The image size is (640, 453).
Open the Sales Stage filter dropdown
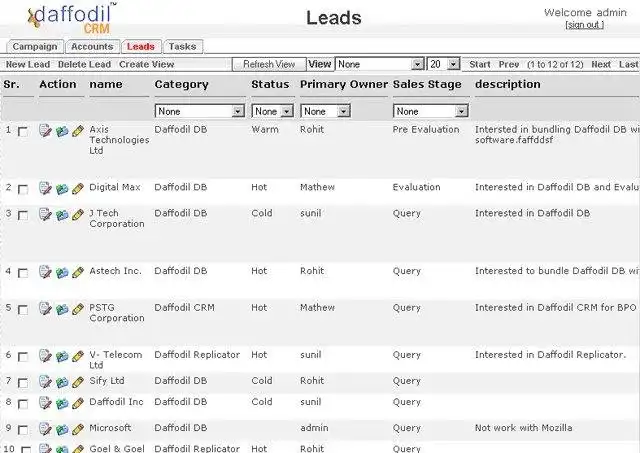[x=430, y=111]
